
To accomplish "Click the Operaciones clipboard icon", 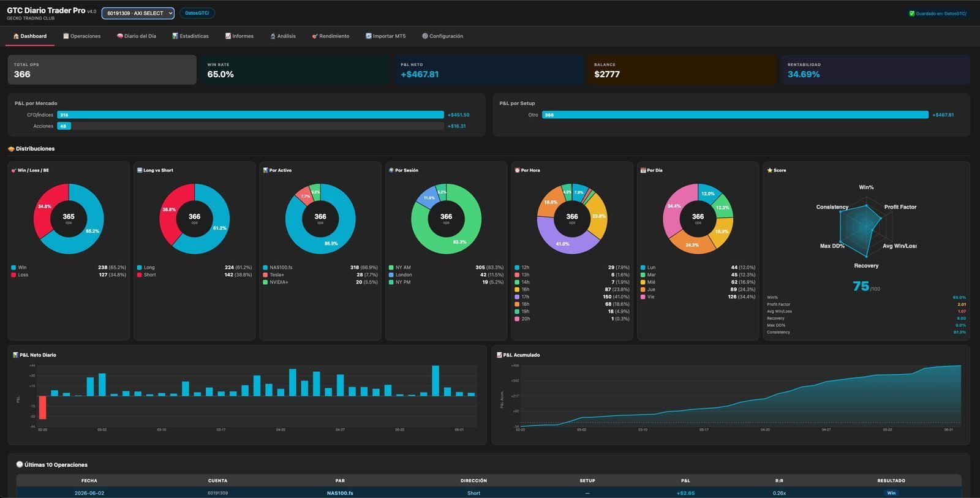I will click(66, 36).
